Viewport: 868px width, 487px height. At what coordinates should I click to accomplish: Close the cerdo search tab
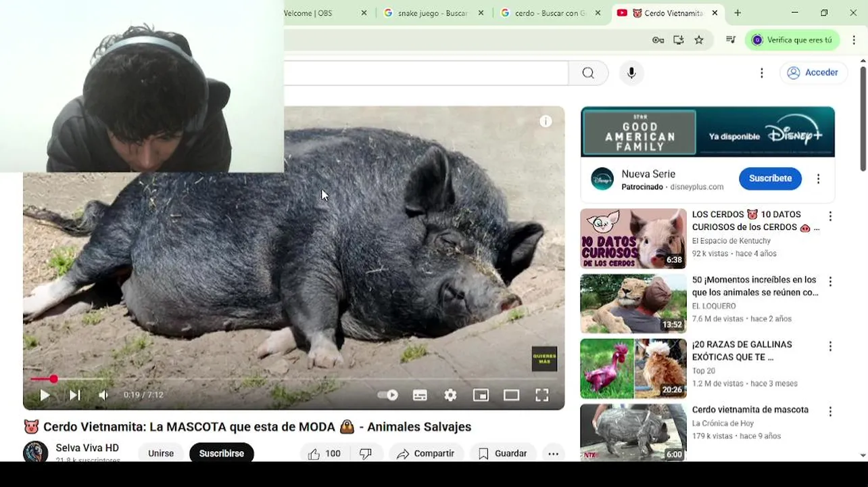click(598, 13)
